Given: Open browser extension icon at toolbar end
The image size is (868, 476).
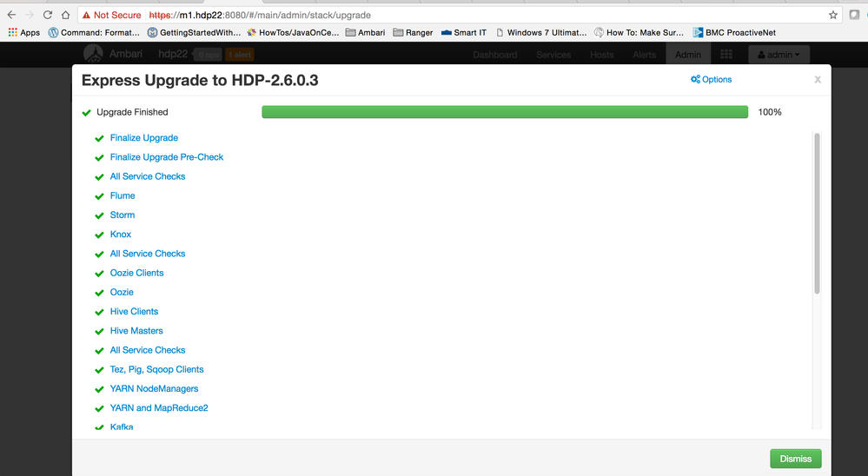Looking at the screenshot, I should (x=855, y=15).
